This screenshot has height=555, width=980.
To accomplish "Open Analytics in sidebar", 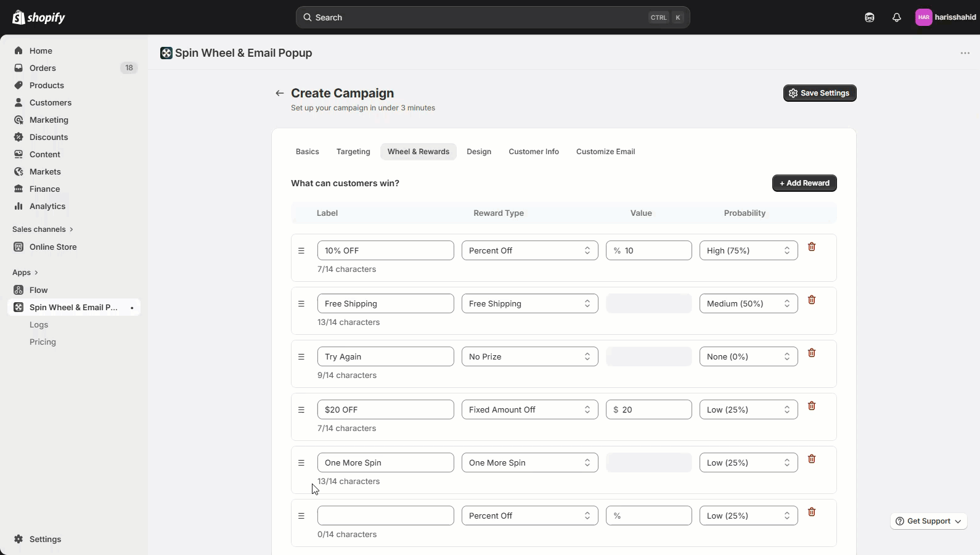I will [x=74, y=206].
